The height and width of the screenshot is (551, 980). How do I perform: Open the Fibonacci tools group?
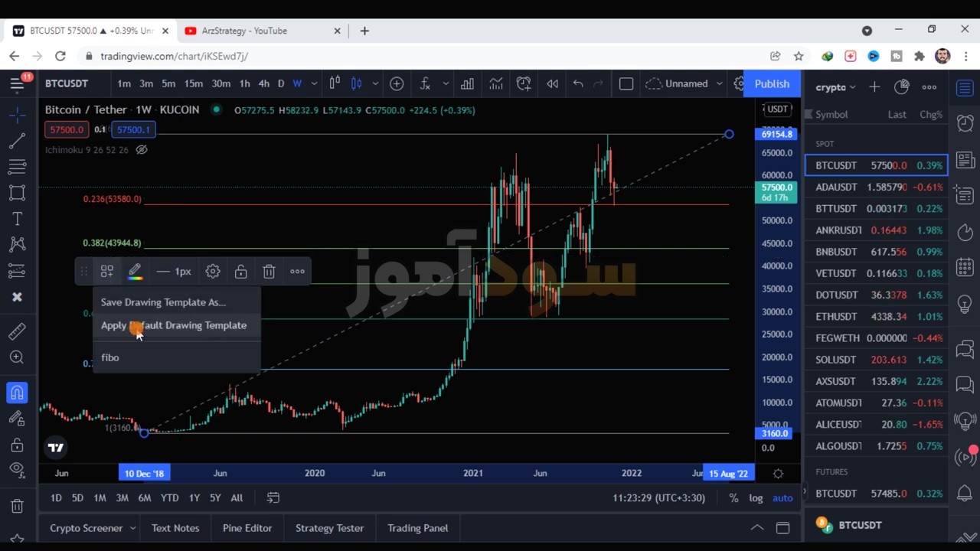coord(17,167)
